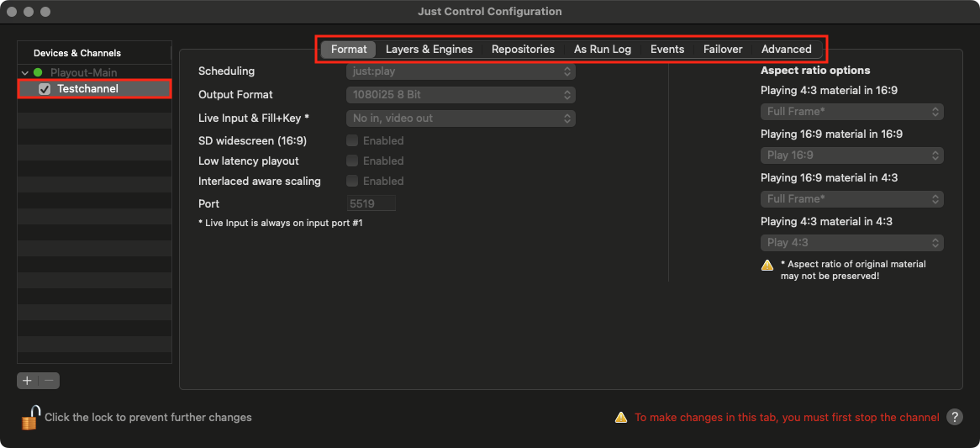Click the warning triangle next to the stop-channel message
This screenshot has width=980, height=448.
620,418
